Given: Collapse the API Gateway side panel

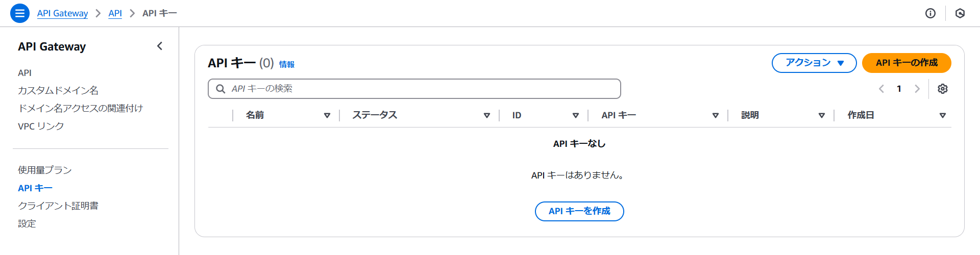Looking at the screenshot, I should (160, 46).
